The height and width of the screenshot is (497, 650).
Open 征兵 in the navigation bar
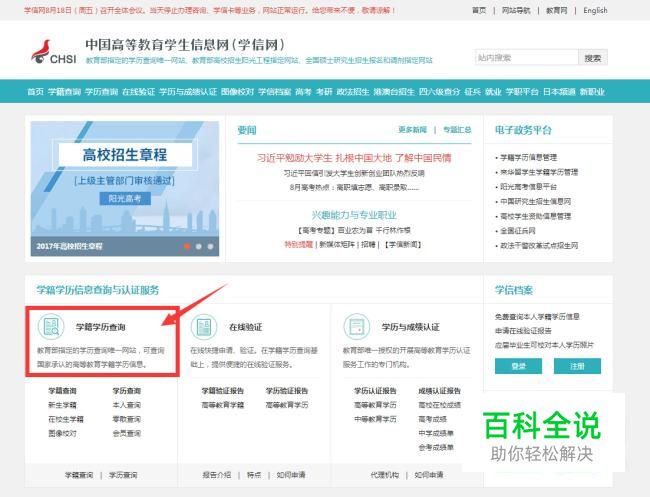(472, 92)
